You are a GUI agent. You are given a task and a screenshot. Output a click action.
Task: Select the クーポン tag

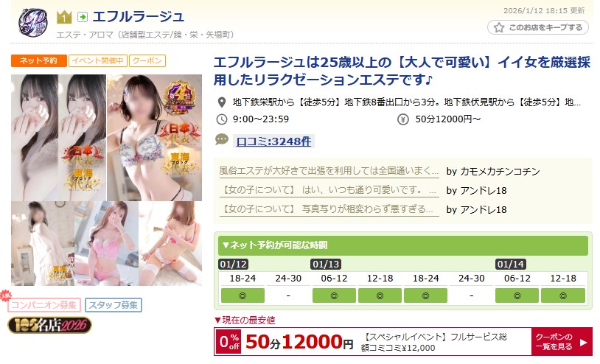[x=147, y=61]
